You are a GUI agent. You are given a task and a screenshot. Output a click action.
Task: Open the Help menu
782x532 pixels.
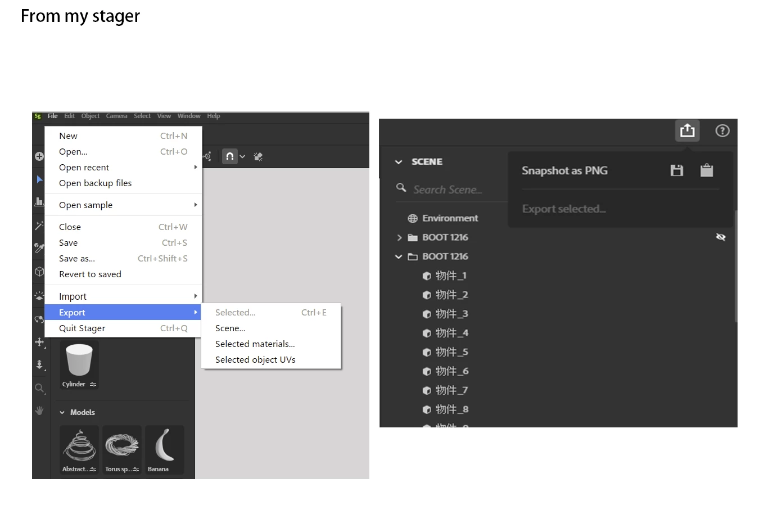pos(214,116)
